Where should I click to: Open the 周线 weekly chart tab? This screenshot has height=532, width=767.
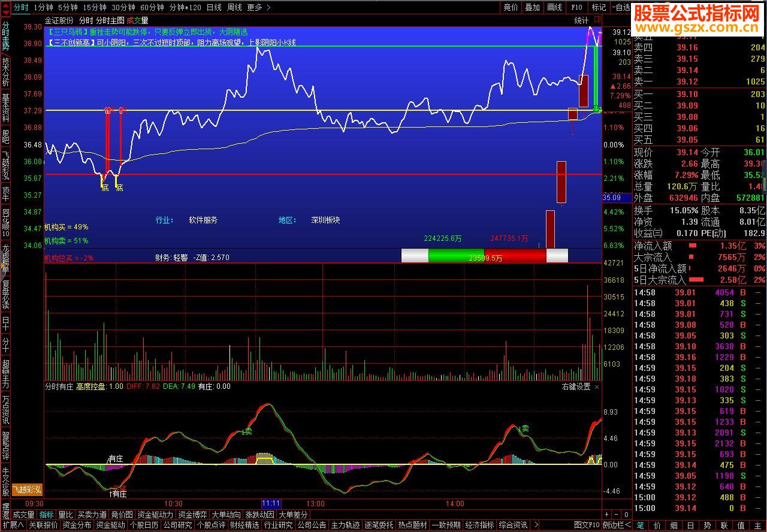click(x=234, y=7)
